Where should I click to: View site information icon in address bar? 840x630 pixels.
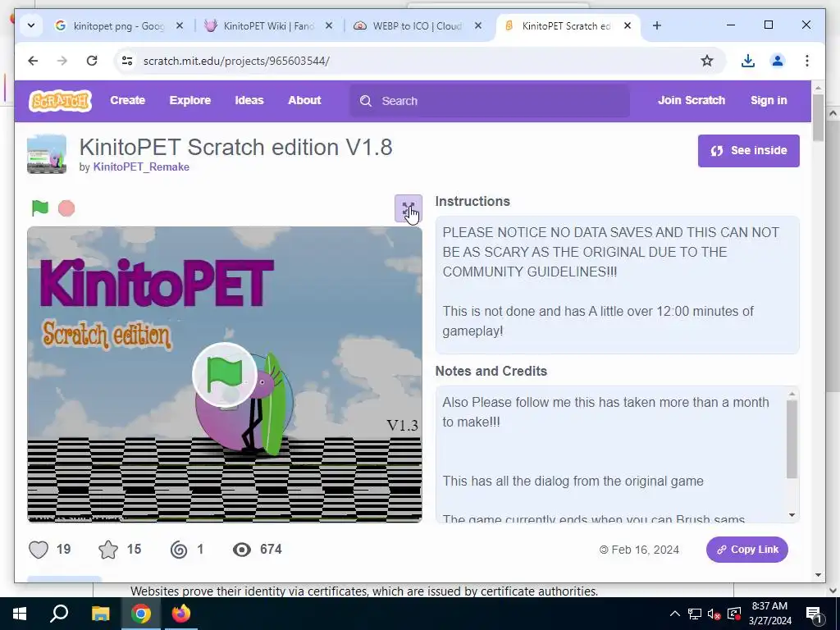tap(127, 61)
